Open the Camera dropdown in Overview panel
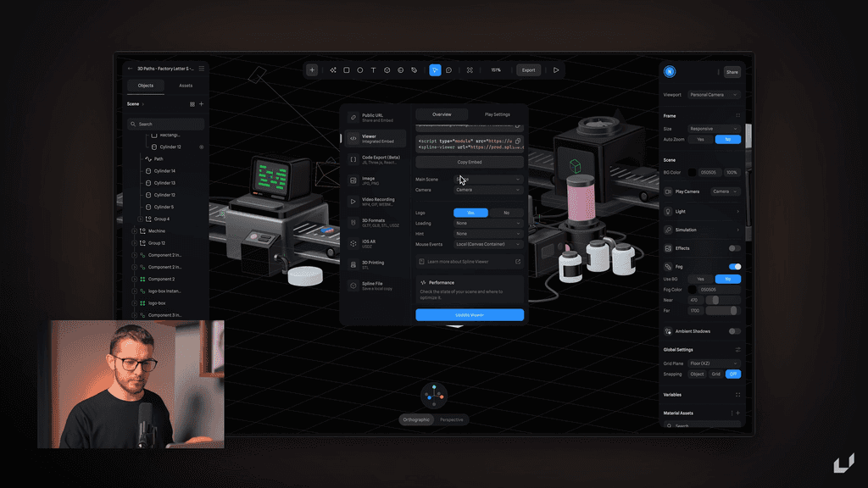 [x=488, y=190]
